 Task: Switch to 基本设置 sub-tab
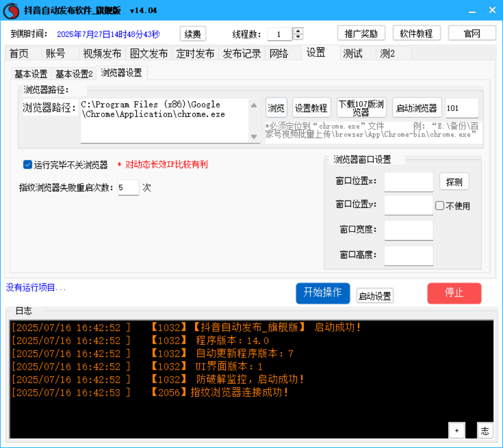click(x=31, y=74)
